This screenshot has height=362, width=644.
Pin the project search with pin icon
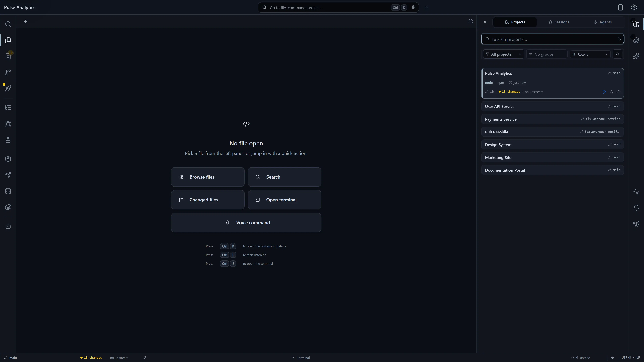(619, 39)
